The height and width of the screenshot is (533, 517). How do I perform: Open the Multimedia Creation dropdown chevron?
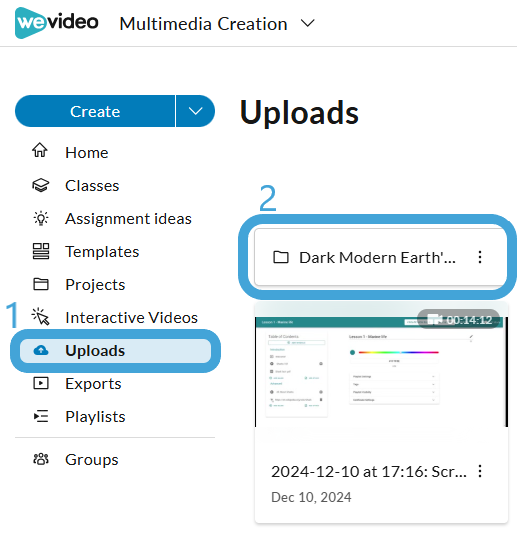click(308, 23)
